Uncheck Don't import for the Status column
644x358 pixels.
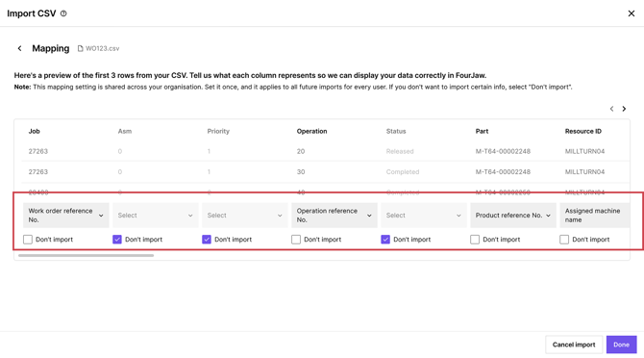[385, 240]
